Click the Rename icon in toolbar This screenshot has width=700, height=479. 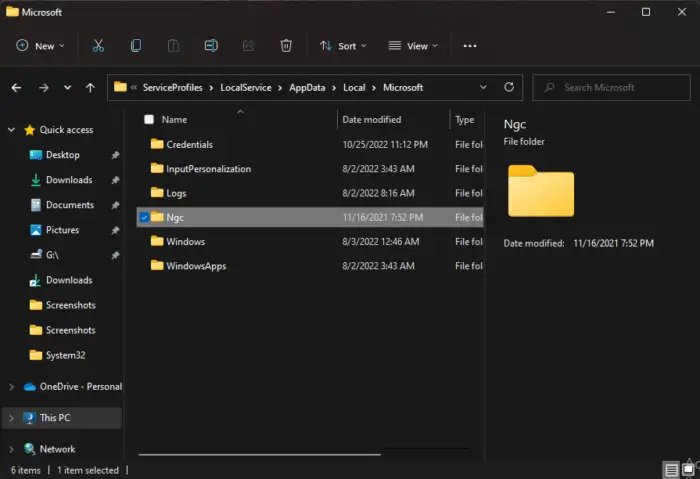[x=211, y=46]
